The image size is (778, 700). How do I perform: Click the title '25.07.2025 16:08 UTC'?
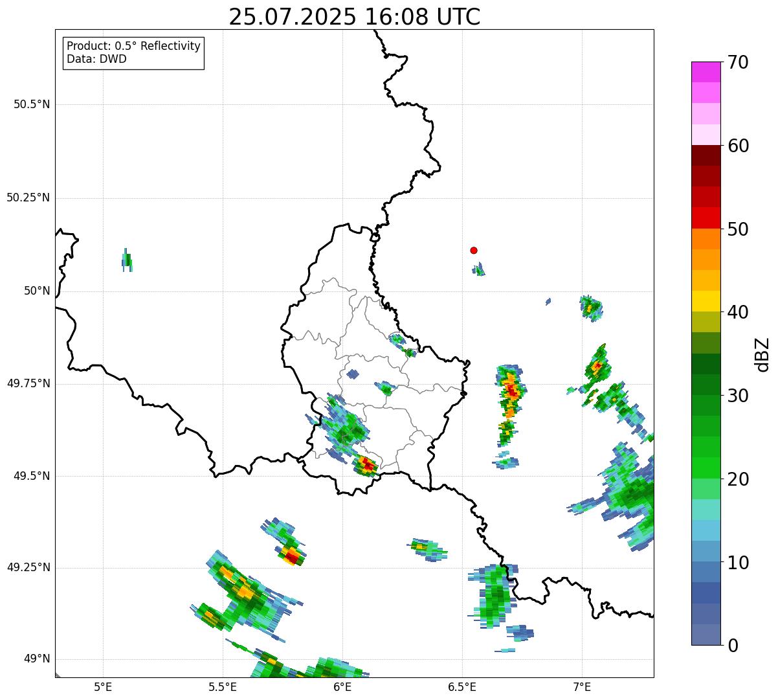[x=355, y=17]
